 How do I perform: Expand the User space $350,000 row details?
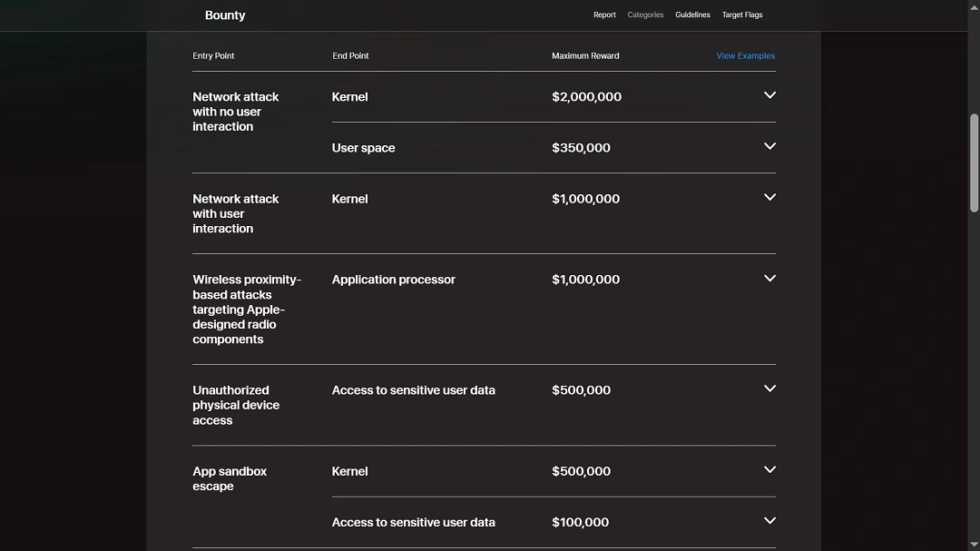click(769, 145)
